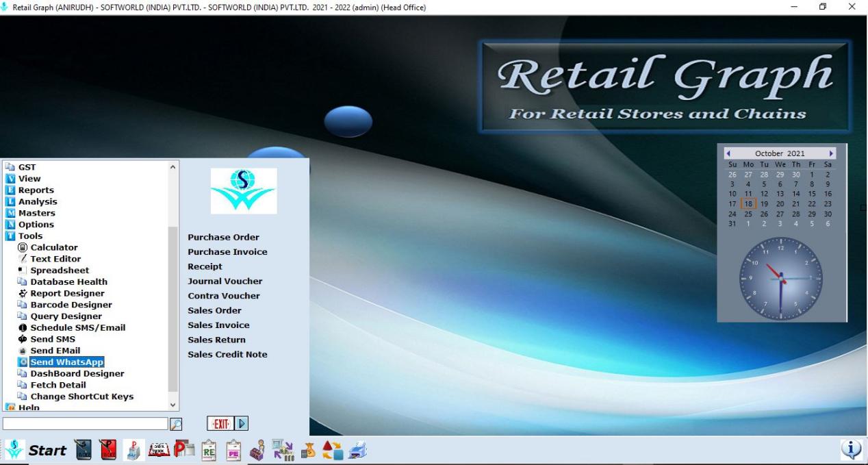Click the analog clock widget

pos(781,279)
